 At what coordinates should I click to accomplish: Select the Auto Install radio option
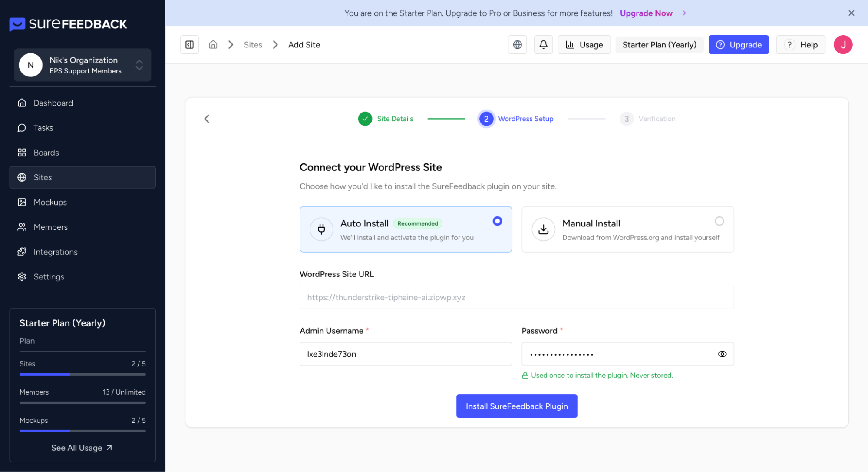click(497, 221)
